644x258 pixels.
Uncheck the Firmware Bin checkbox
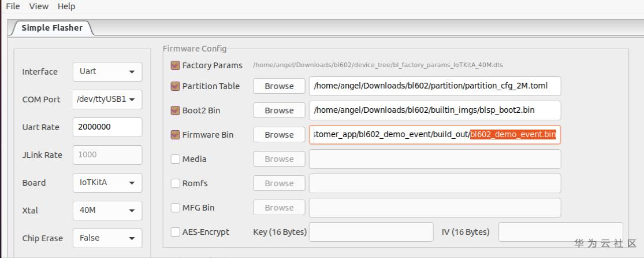click(176, 135)
